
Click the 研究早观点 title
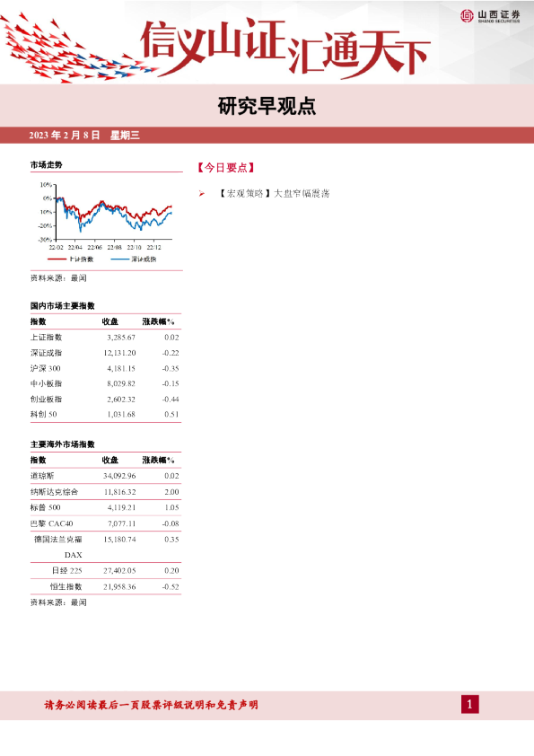(x=267, y=106)
